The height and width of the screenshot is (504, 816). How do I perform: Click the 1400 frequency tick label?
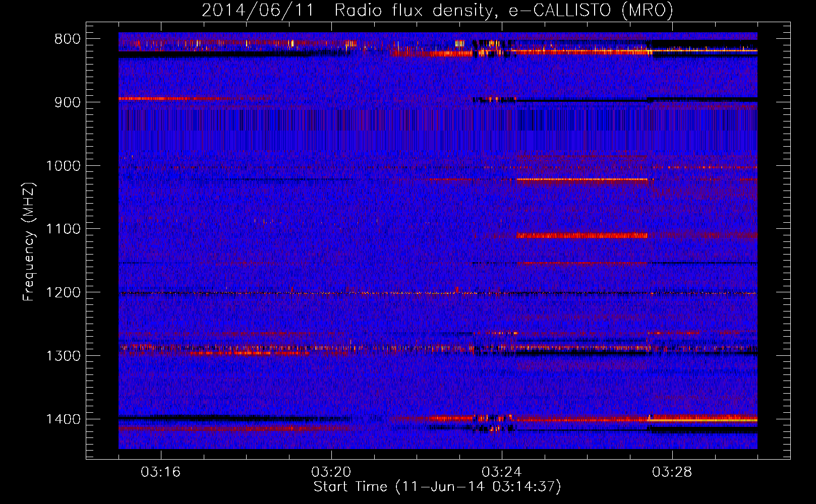63,419
